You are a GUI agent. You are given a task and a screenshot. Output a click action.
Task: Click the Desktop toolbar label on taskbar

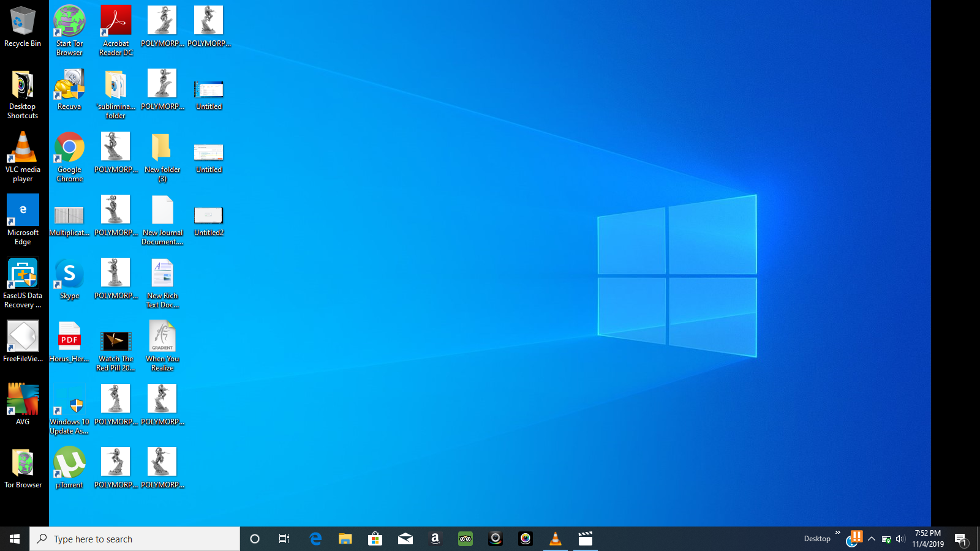pyautogui.click(x=817, y=539)
